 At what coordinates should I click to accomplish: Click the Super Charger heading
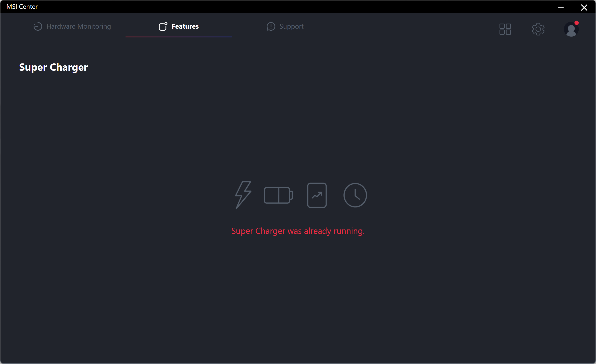point(53,67)
